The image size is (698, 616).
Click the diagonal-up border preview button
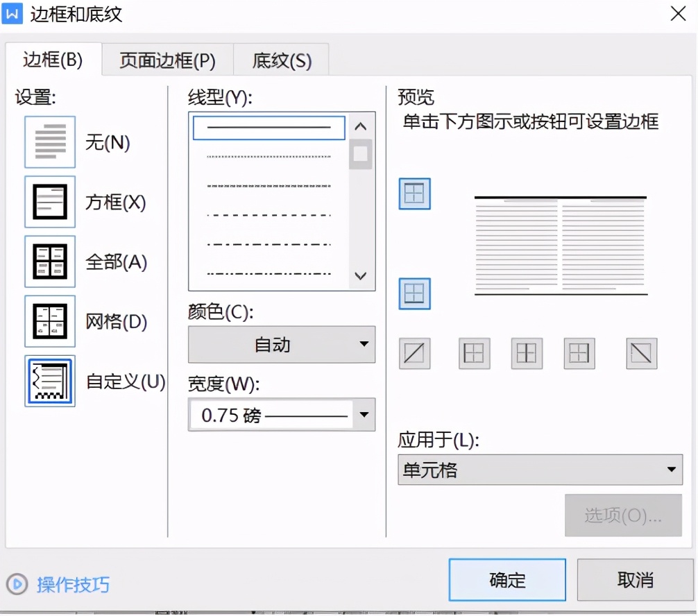[x=414, y=354]
